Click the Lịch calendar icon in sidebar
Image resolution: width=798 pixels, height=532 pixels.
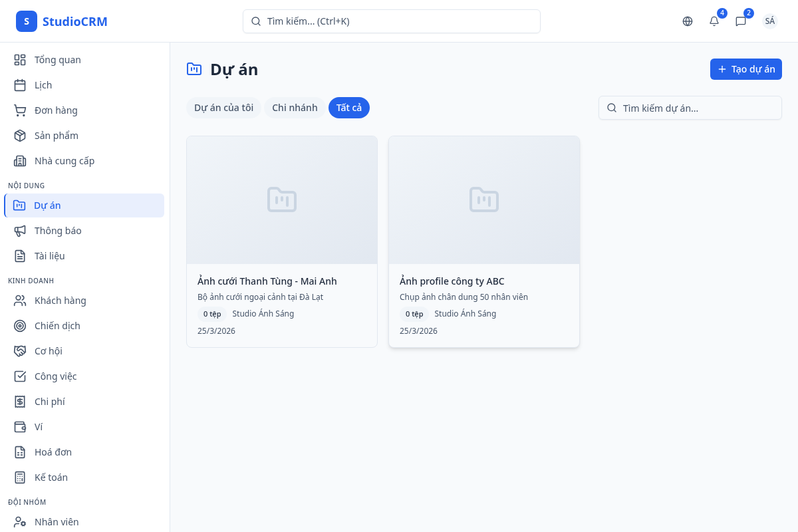20,85
